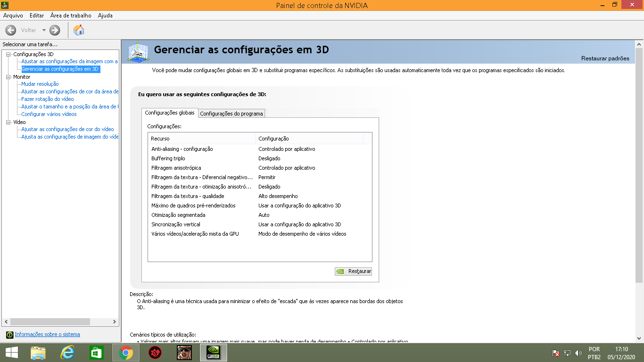The width and height of the screenshot is (644, 362).
Task: Open the Arquivo menu
Action: tap(13, 16)
